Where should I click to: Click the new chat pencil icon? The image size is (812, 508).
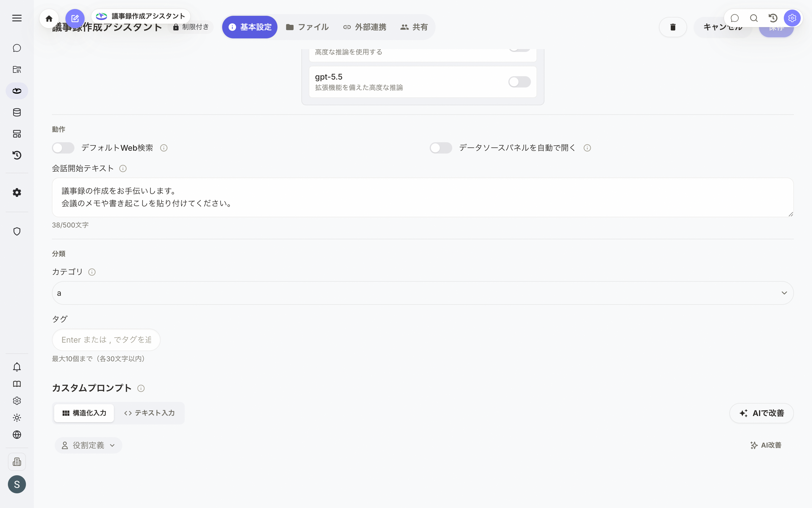click(x=75, y=18)
